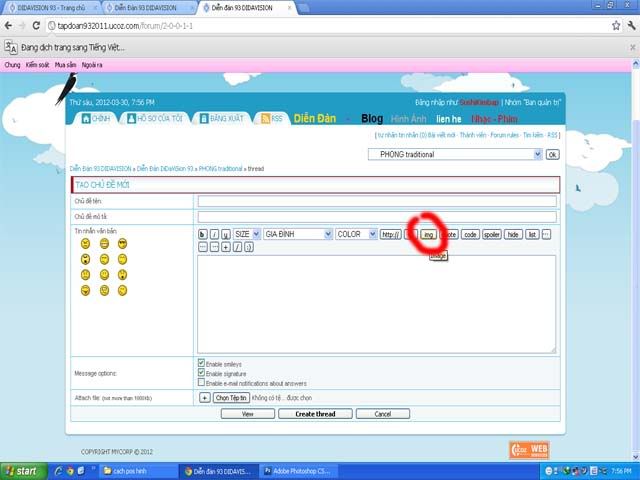Click the logout icon on ĐĂNG XUẤT tab

[x=204, y=118]
